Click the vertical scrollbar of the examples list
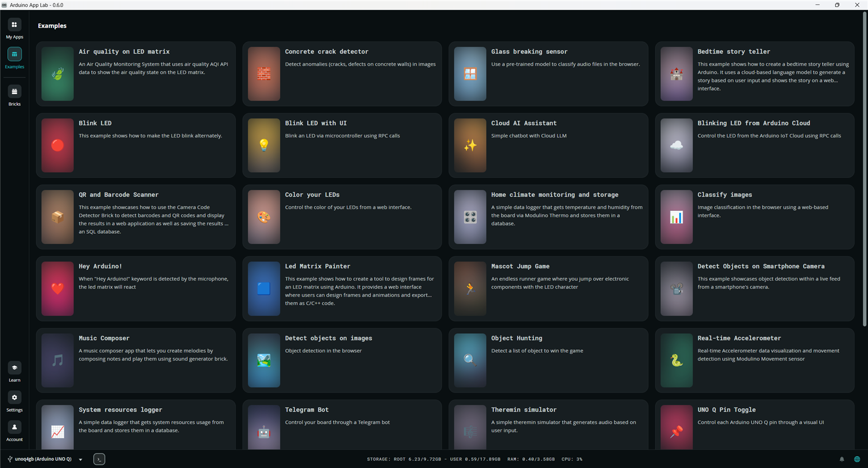The width and height of the screenshot is (868, 468). 865,168
